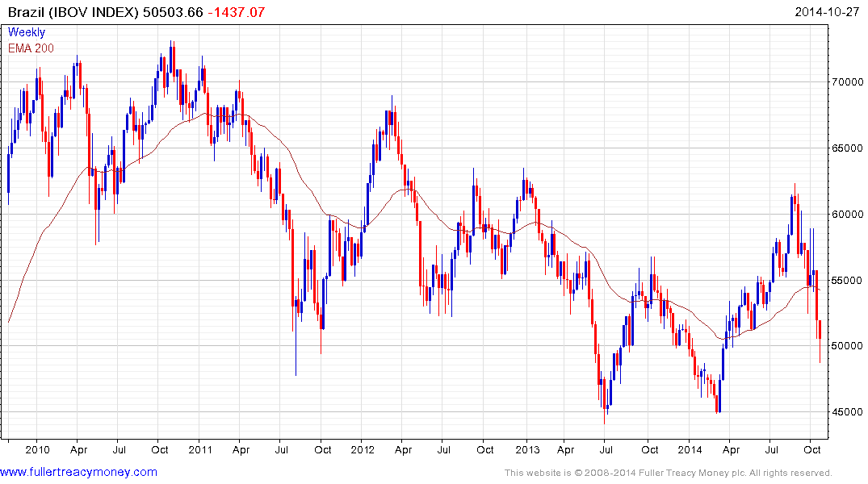The width and height of the screenshot is (868, 484).
Task: Select the 'Jul' label just before 2014 Oct
Action: coord(771,449)
